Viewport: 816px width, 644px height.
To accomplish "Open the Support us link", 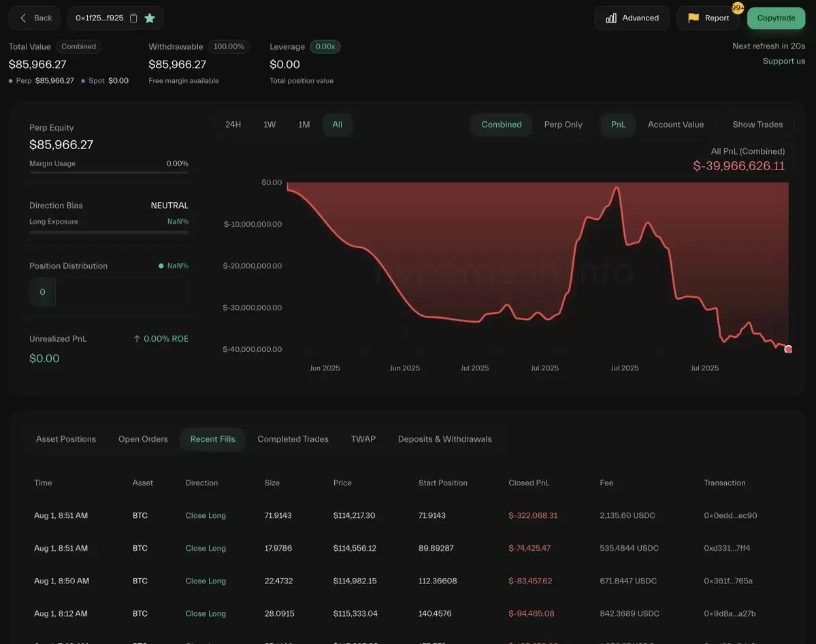I will pos(783,61).
